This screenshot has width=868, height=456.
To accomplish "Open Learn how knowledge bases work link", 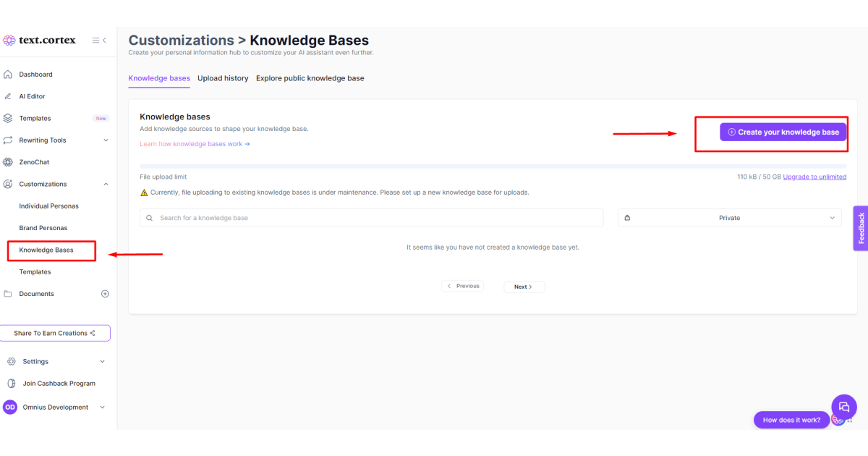I will (195, 144).
